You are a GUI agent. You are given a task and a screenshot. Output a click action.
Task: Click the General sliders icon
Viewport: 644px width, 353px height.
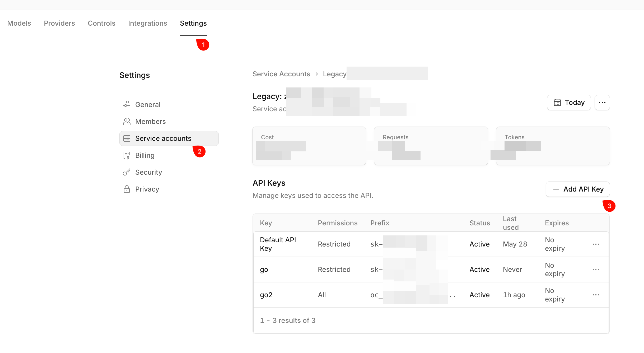(127, 104)
